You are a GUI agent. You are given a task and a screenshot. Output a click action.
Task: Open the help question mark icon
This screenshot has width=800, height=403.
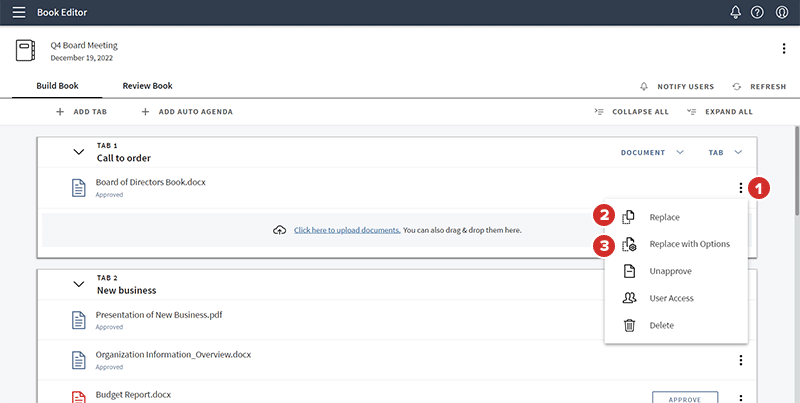point(757,12)
